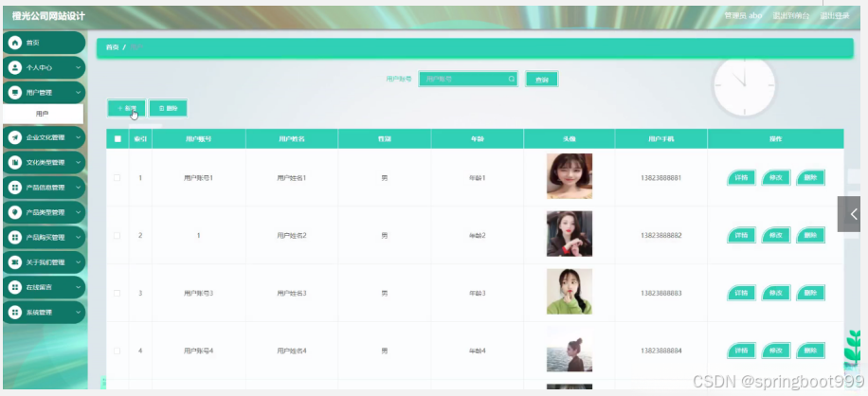Click the 用户账号 column header
This screenshot has height=396, width=868.
click(198, 139)
